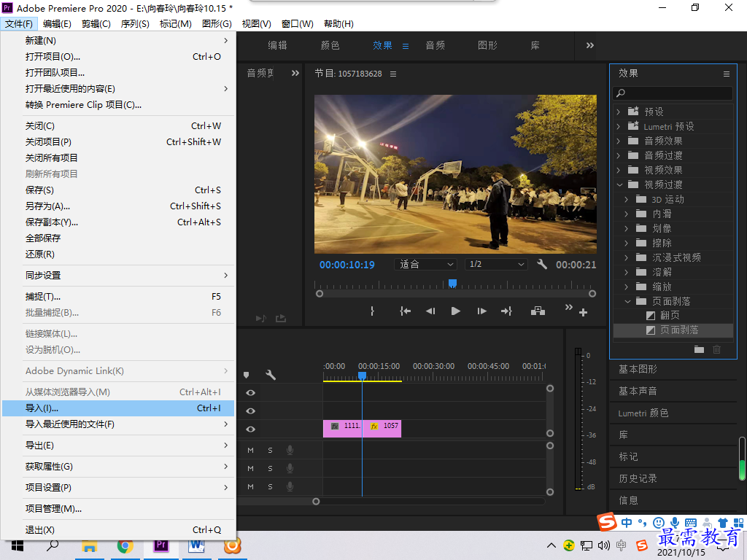The height and width of the screenshot is (560, 747).
Task: Open the 标记 panel
Action: pyautogui.click(x=628, y=456)
